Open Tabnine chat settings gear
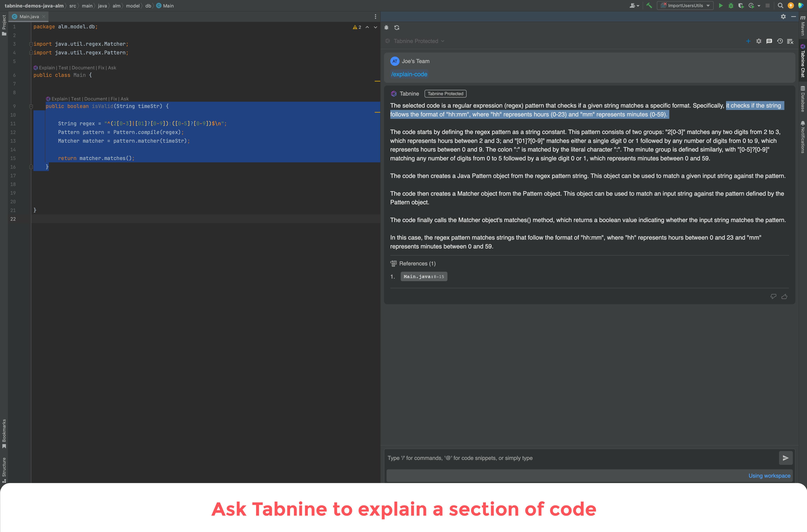This screenshot has width=807, height=532. click(x=759, y=41)
